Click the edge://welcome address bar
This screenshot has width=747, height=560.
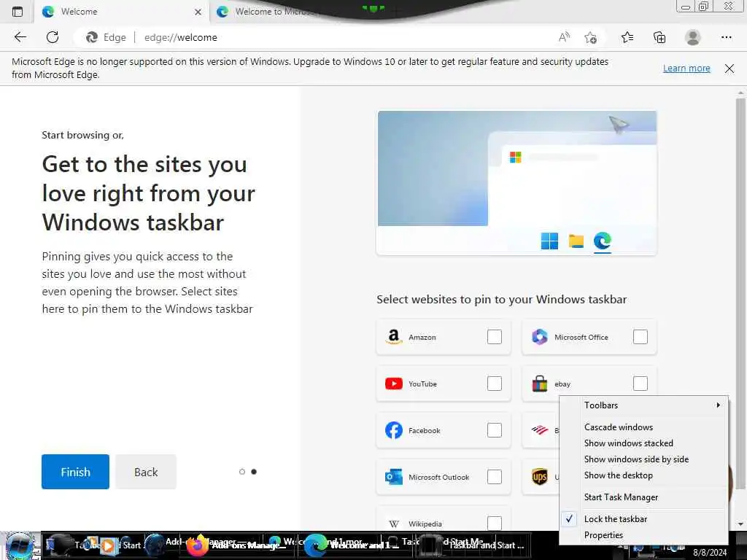click(x=314, y=37)
